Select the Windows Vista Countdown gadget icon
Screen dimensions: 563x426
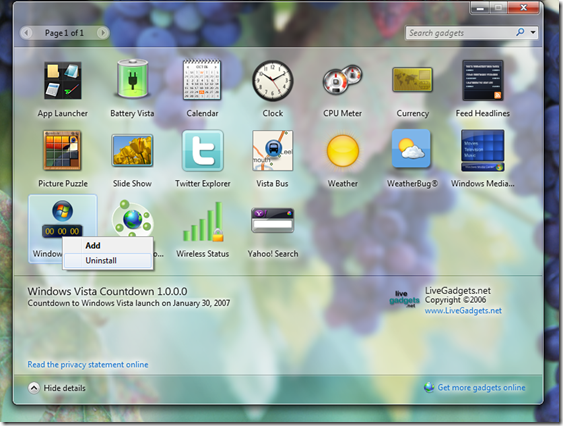pos(62,219)
